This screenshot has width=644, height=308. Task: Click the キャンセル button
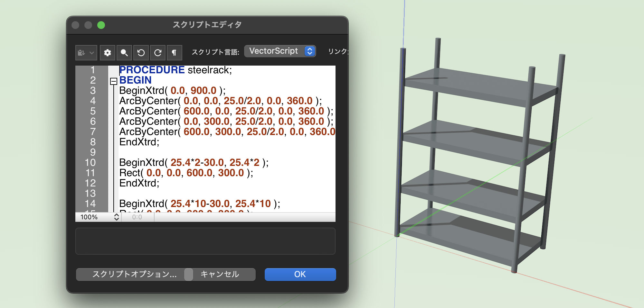click(x=220, y=274)
